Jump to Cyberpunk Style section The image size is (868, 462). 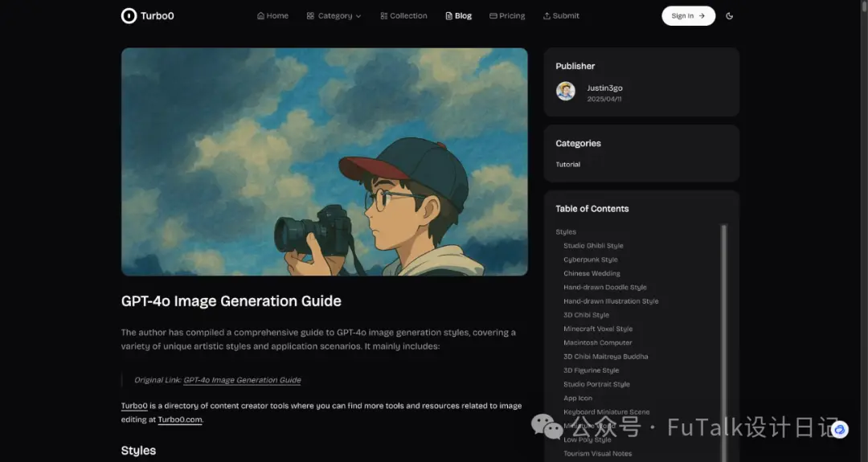click(591, 260)
